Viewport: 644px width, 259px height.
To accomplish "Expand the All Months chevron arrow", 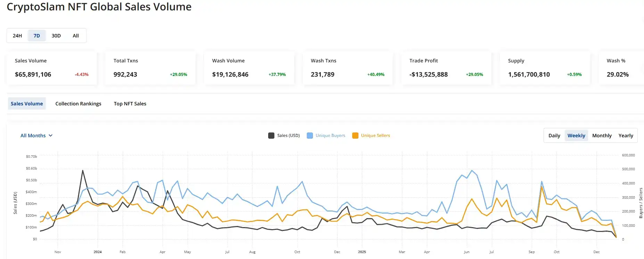I will coord(51,136).
